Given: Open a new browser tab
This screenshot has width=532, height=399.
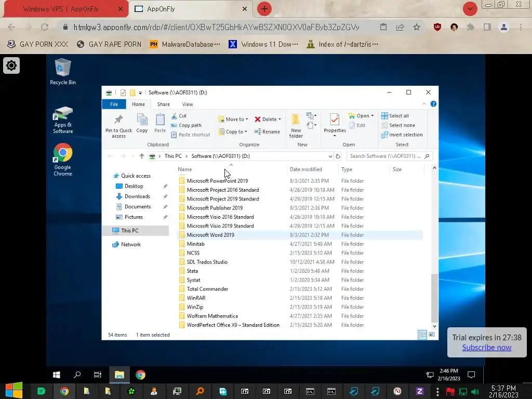Looking at the screenshot, I should (x=264, y=9).
